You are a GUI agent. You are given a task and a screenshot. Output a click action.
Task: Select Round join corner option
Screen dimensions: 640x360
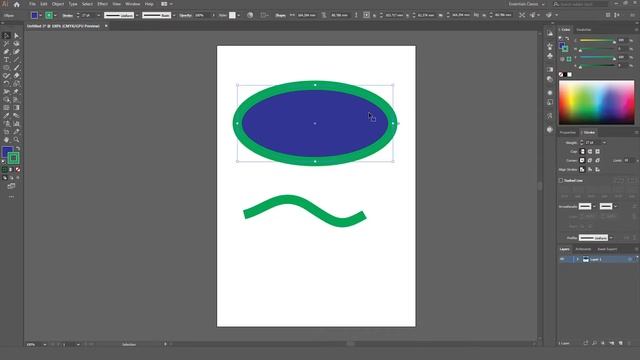(x=590, y=160)
